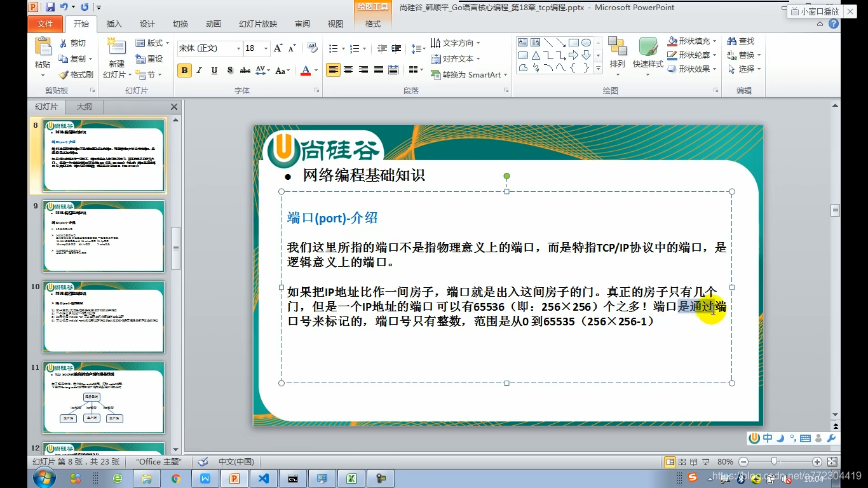Click the zoom out minus button

pos(743,462)
